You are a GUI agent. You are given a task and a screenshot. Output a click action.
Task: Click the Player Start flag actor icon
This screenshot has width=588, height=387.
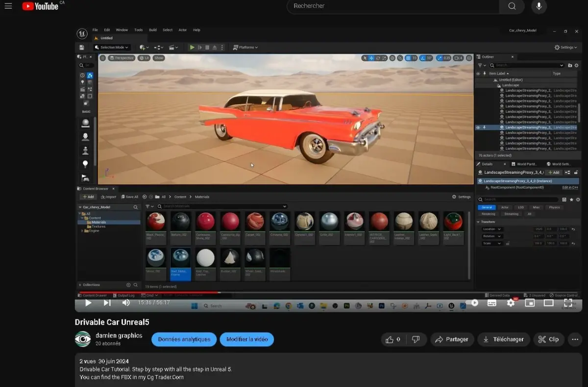pos(85,178)
